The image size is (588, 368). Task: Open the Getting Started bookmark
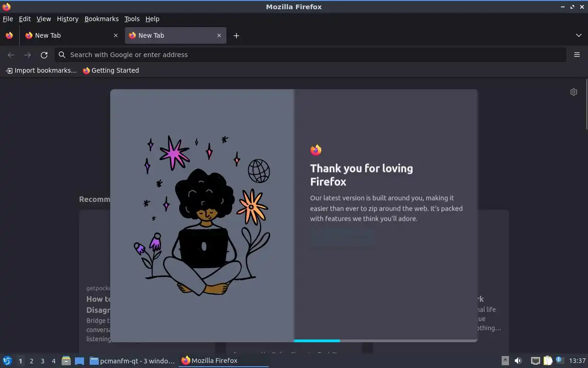111,70
